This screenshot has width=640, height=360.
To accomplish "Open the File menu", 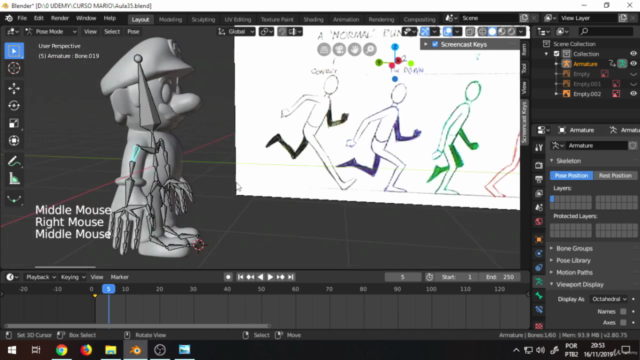I will [x=22, y=18].
